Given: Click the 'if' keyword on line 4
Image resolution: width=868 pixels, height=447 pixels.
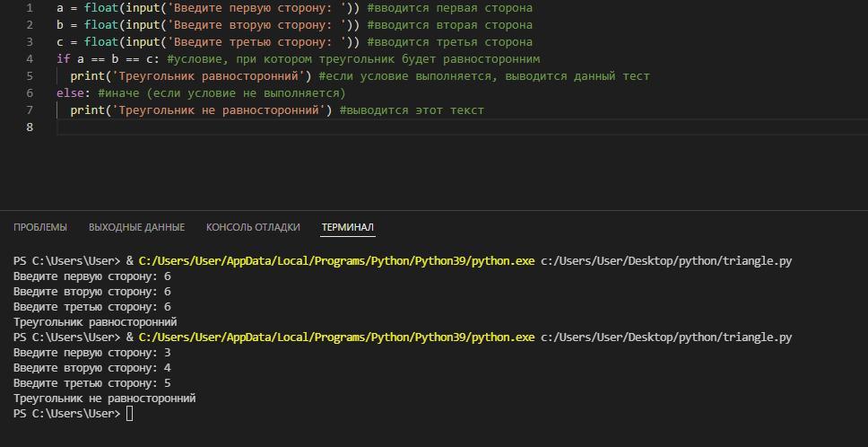Looking at the screenshot, I should [x=63, y=58].
